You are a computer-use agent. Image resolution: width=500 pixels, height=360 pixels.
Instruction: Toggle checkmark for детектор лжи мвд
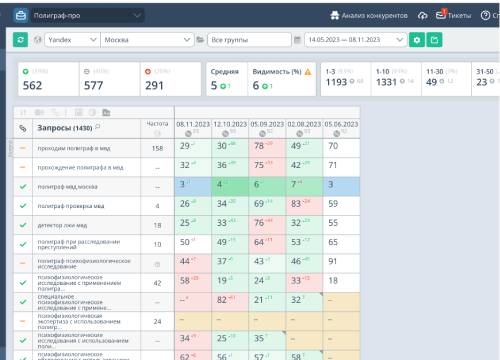pyautogui.click(x=23, y=225)
